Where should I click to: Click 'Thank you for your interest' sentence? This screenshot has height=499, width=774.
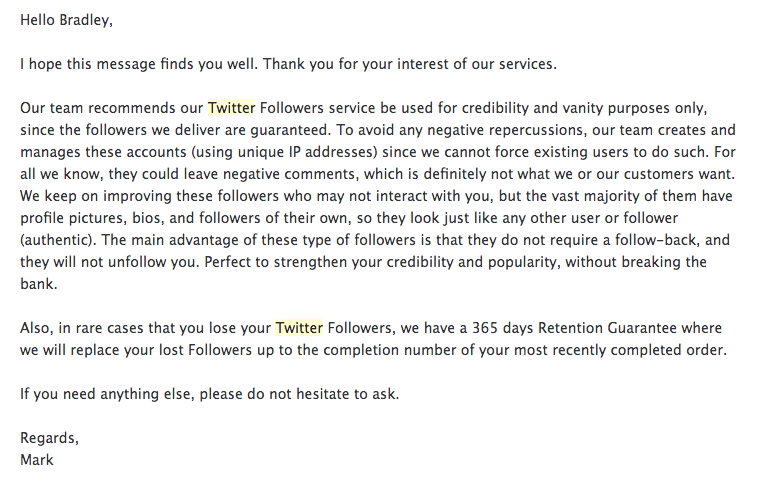409,64
